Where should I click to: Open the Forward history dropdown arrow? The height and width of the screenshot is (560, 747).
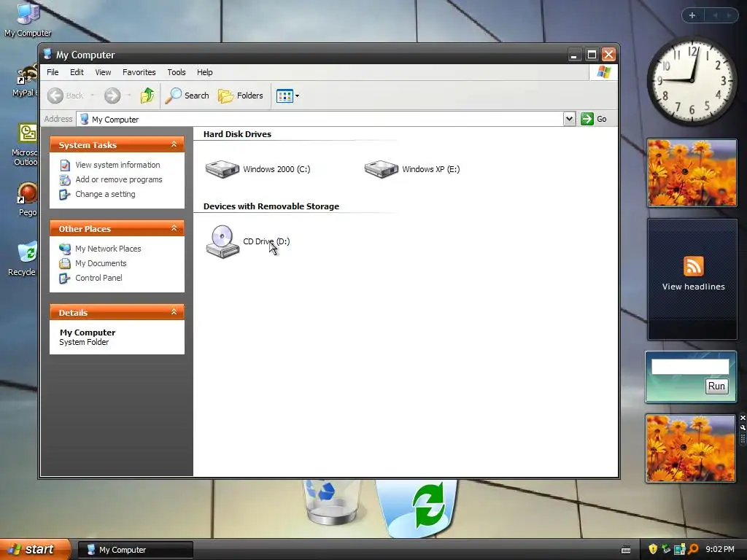click(x=128, y=96)
